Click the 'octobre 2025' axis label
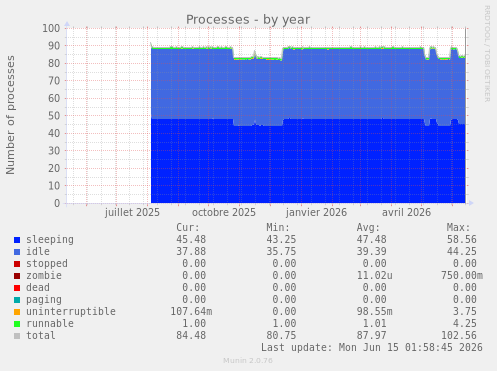This screenshot has height=371, width=497. tap(224, 212)
